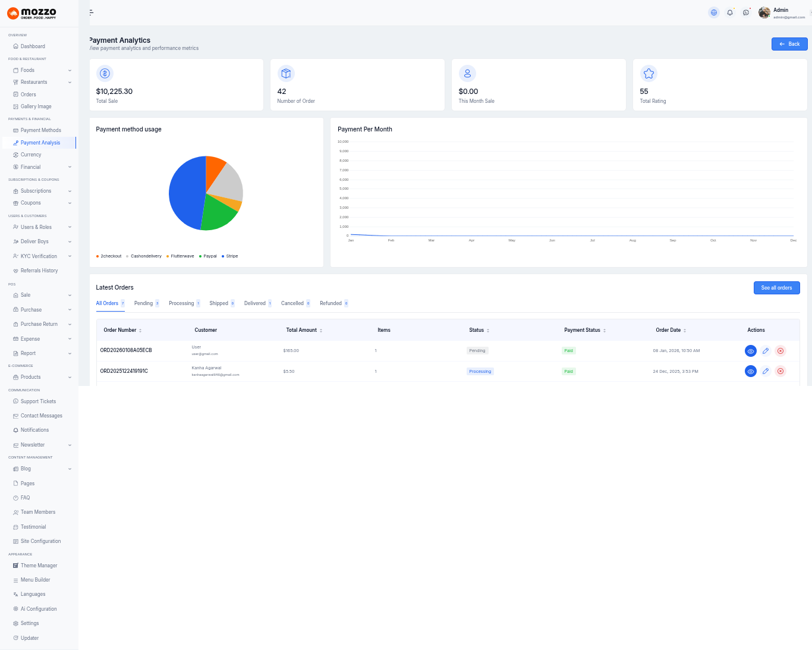
Task: View order ORD2025122419191C with eye icon
Action: coord(751,371)
